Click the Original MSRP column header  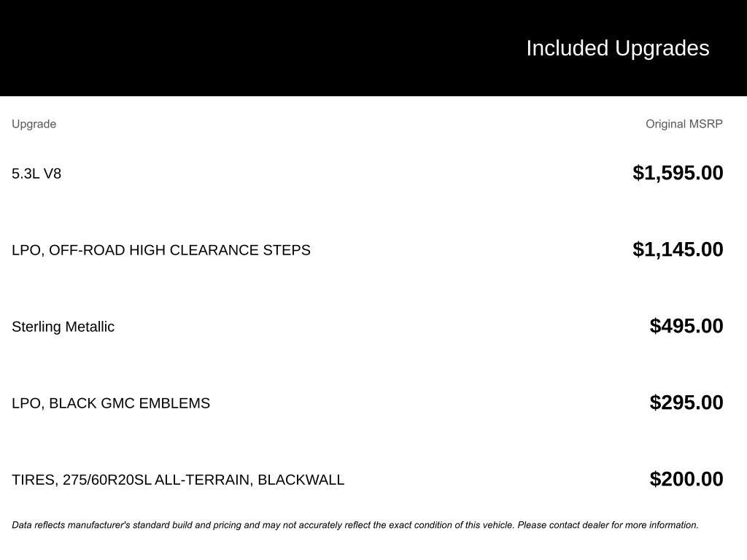684,124
